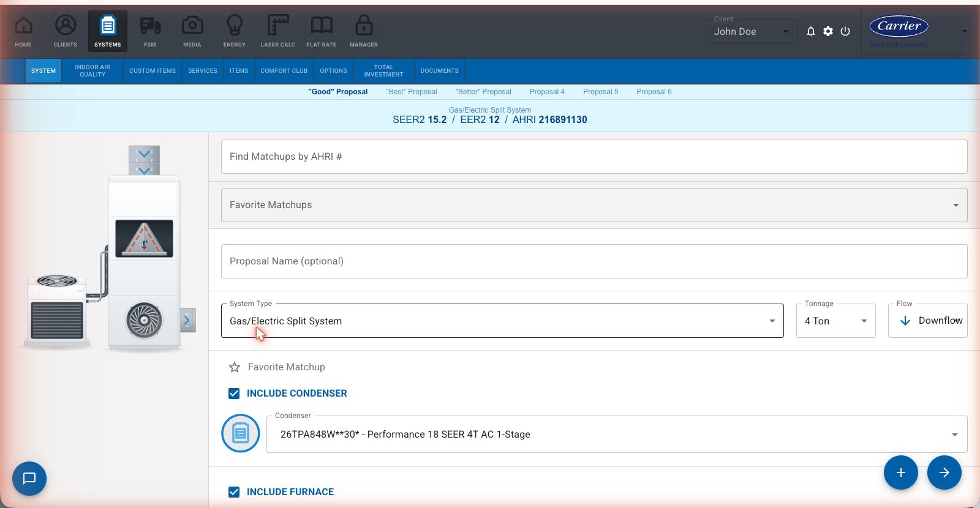
Task: Open the Client John Doe dropdown
Action: [752, 31]
